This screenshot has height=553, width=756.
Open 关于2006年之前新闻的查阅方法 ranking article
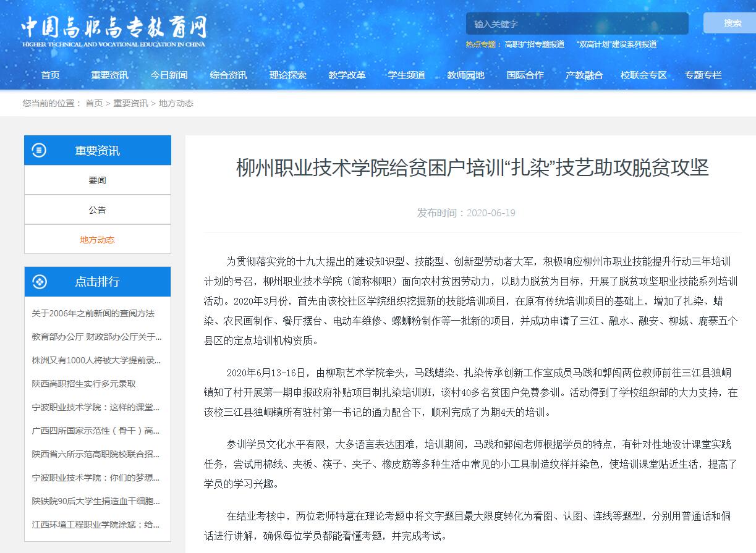pos(93,313)
